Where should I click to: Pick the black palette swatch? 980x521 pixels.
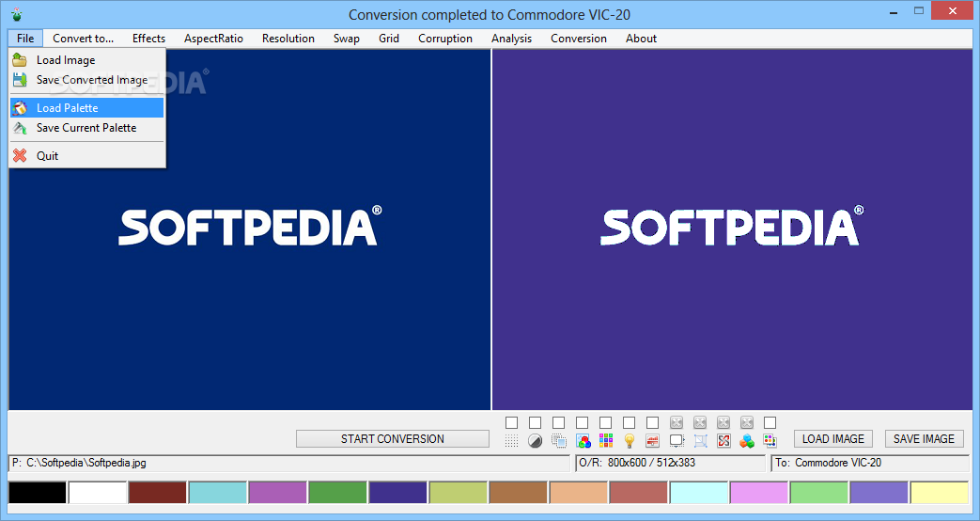coord(38,492)
